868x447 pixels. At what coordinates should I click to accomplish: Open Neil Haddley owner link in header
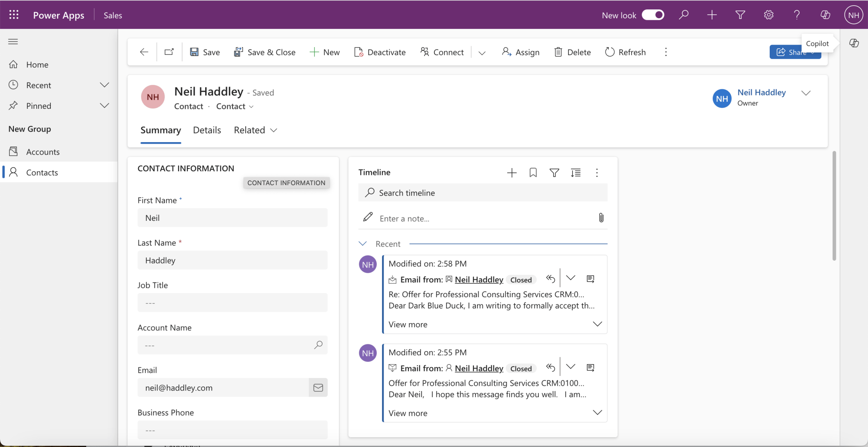click(x=761, y=92)
